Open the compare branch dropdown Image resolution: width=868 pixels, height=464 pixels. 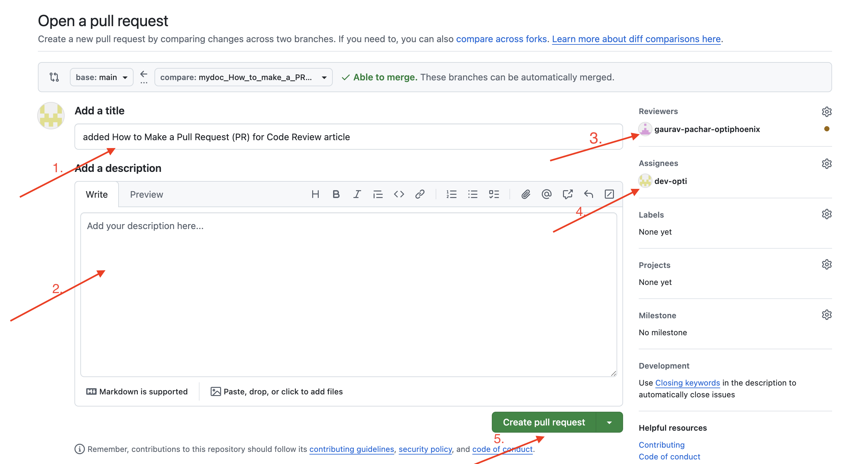[243, 77]
